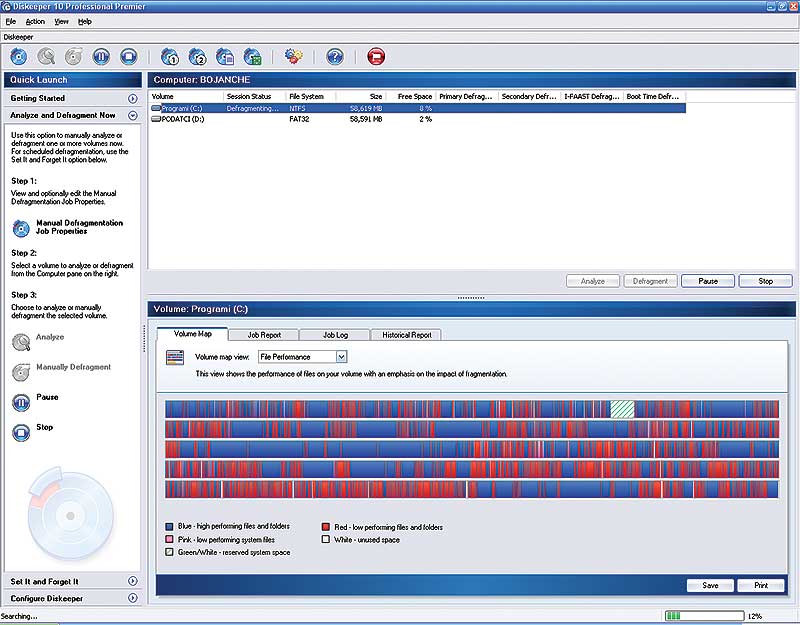Click the Diskeeper title bar app icon
Viewport: 800px width, 625px height.
point(7,7)
